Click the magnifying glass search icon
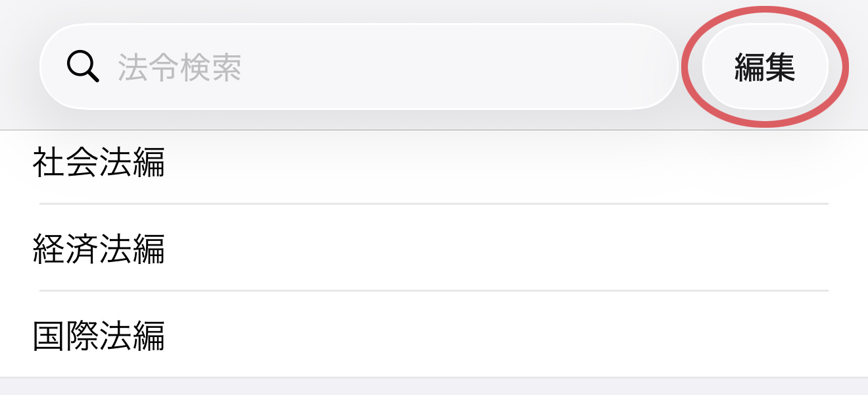 84,66
